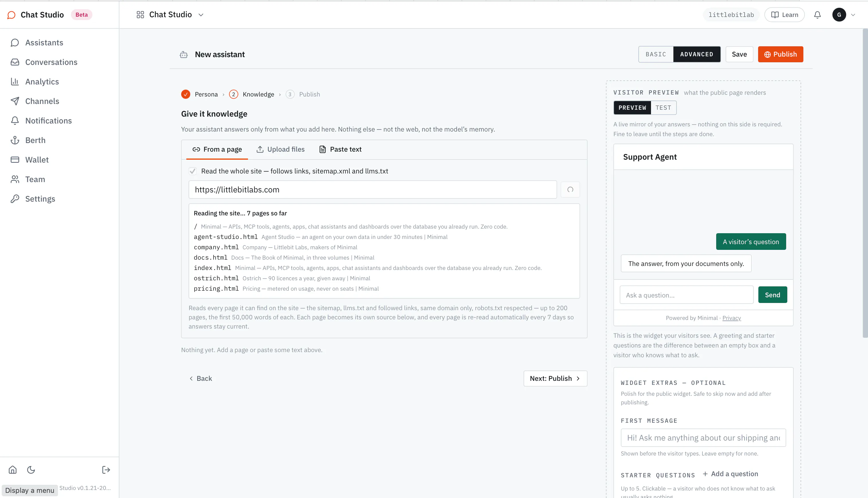868x498 pixels.
Task: Open Team in the sidebar
Action: point(28,179)
